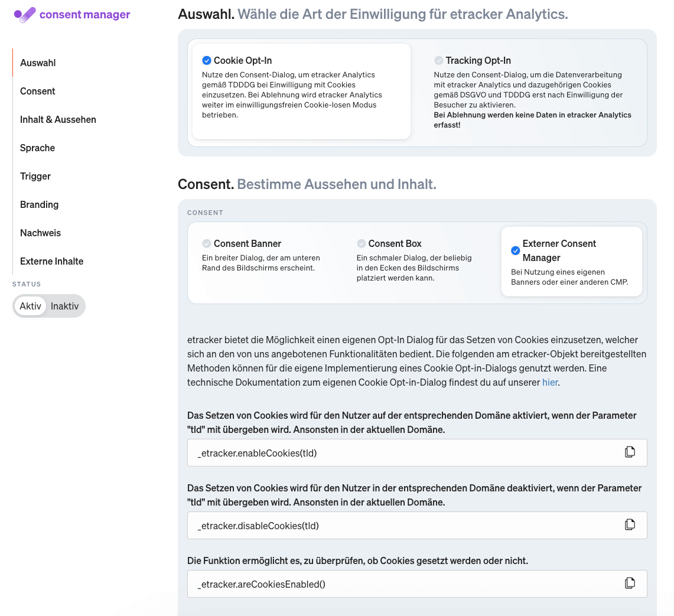674x616 pixels.
Task: Copy the _etracker.areCookiesEnabled() code snippet
Action: [x=630, y=584]
